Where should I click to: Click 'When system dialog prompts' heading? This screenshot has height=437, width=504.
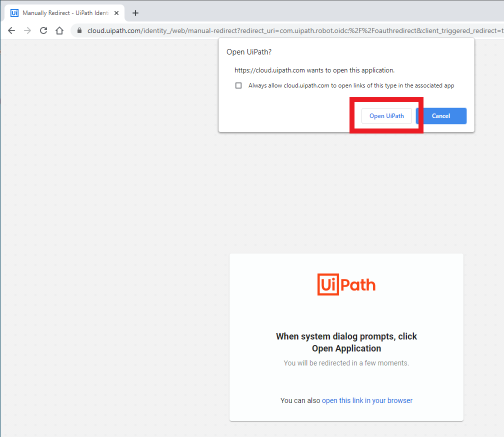coord(346,342)
